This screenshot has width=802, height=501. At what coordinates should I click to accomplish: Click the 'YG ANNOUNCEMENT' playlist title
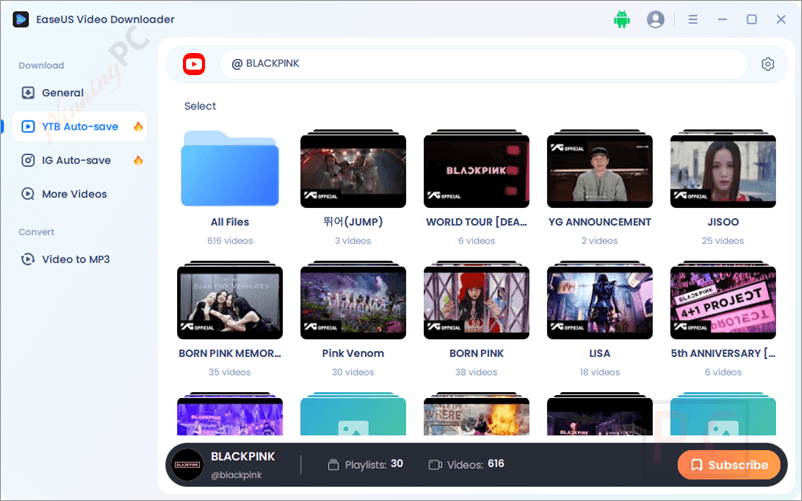point(599,222)
